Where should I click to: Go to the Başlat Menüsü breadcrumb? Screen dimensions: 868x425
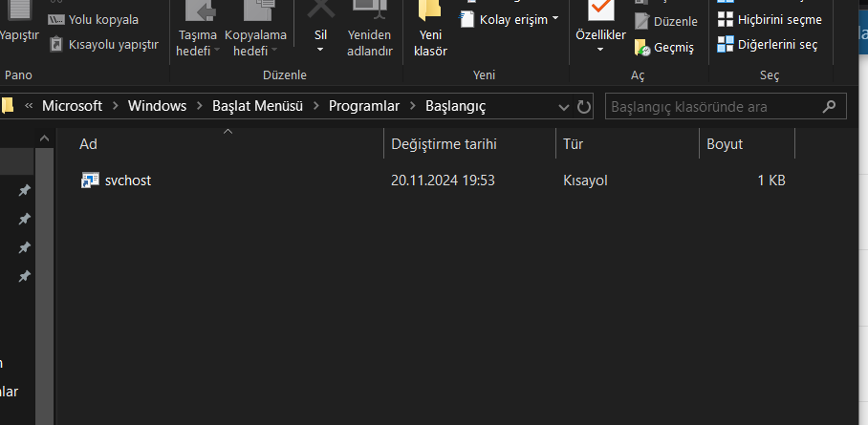pos(257,106)
